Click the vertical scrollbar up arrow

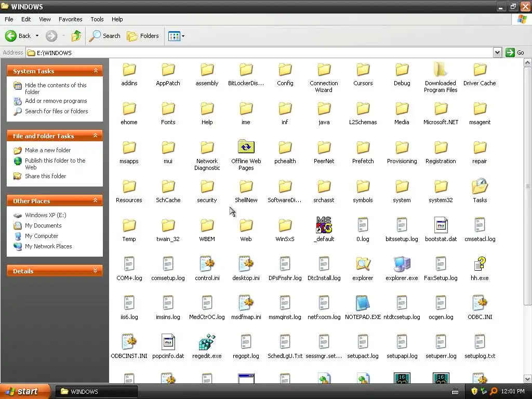pyautogui.click(x=528, y=63)
